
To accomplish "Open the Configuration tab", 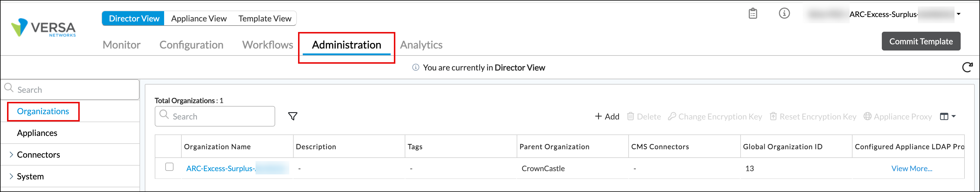I will tap(191, 45).
